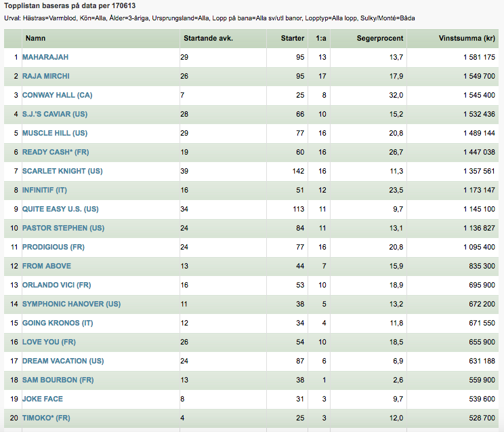This screenshot has width=504, height=432.
Task: Open QUITE EASY U.S. (US) link
Action: 60,210
